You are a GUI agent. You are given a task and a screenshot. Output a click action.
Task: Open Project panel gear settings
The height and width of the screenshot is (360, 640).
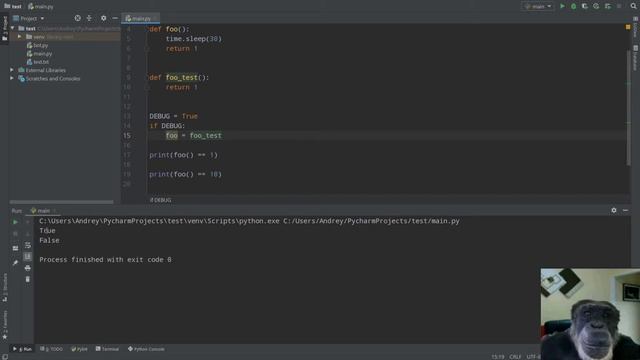[x=103, y=18]
